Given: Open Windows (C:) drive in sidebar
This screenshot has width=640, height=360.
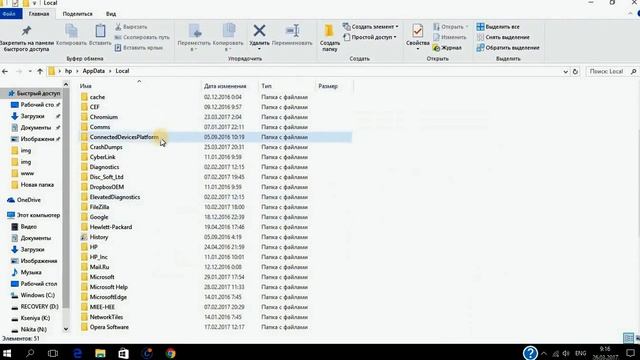Looking at the screenshot, I should click(38, 295).
